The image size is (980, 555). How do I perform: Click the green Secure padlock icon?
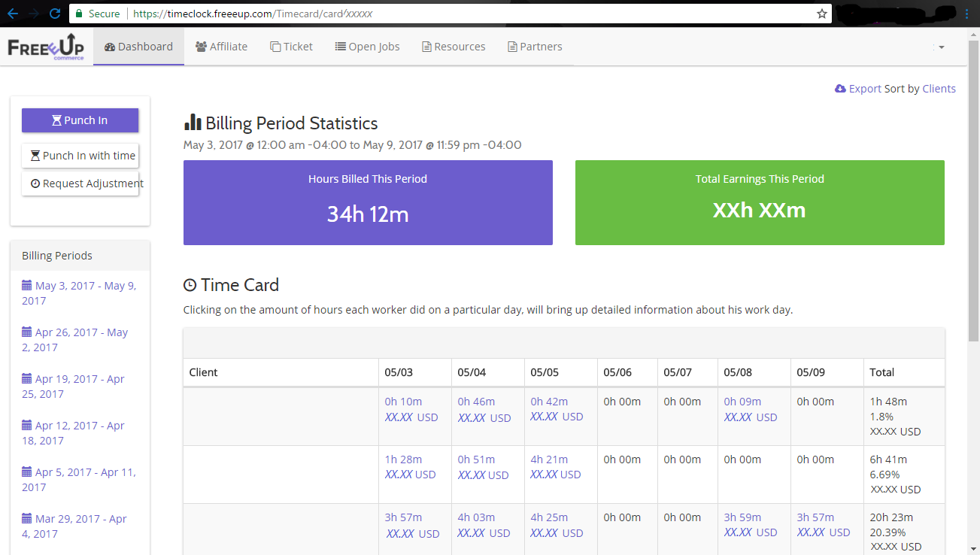coord(78,14)
